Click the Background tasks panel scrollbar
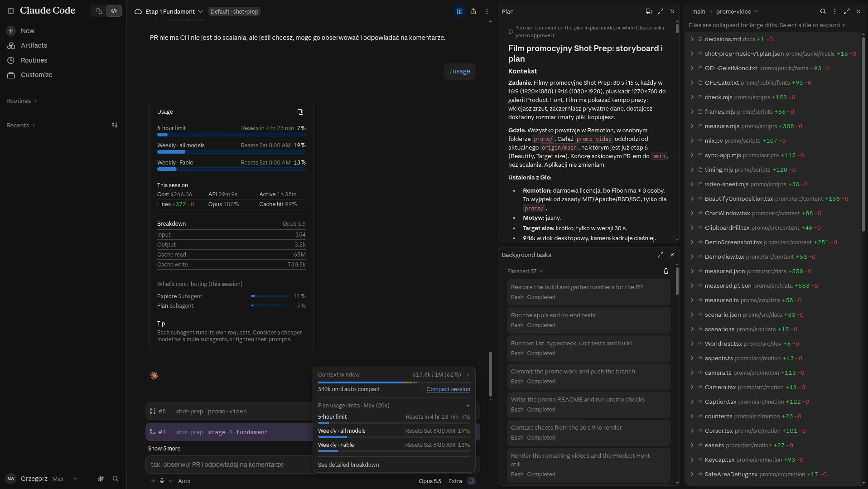Image resolution: width=868 pixels, height=489 pixels. coord(677,281)
